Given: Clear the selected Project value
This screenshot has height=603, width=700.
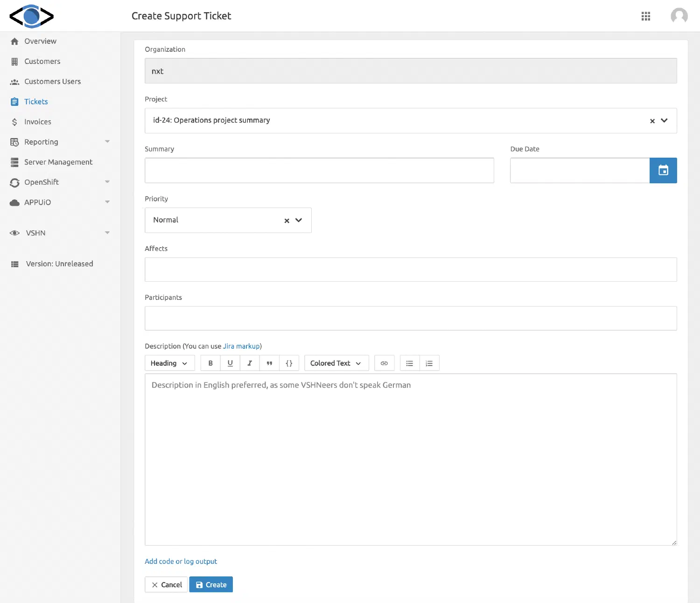Looking at the screenshot, I should click(x=652, y=121).
